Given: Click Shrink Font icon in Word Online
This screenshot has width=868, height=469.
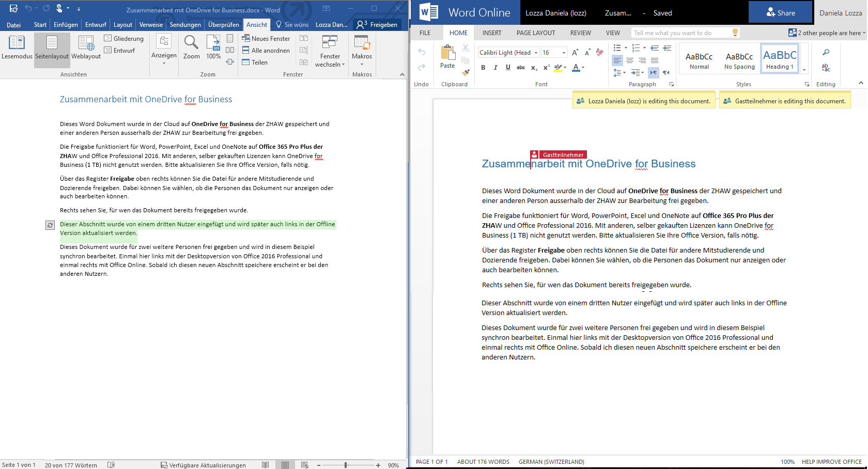Looking at the screenshot, I should 587,52.
